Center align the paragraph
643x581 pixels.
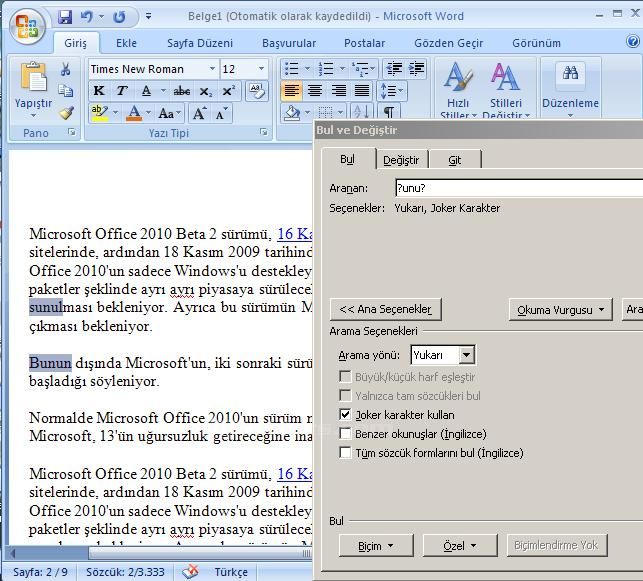[x=314, y=91]
